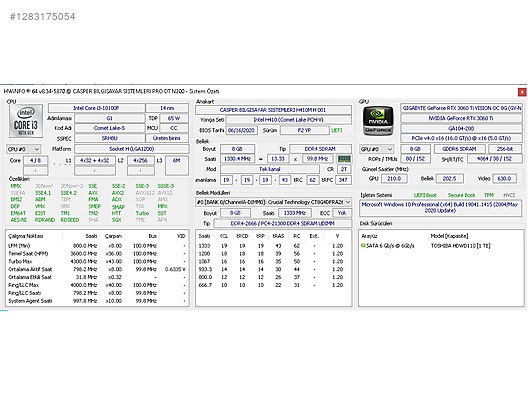
Task: Click the SRH8U SSPEC value
Action: 109,138
